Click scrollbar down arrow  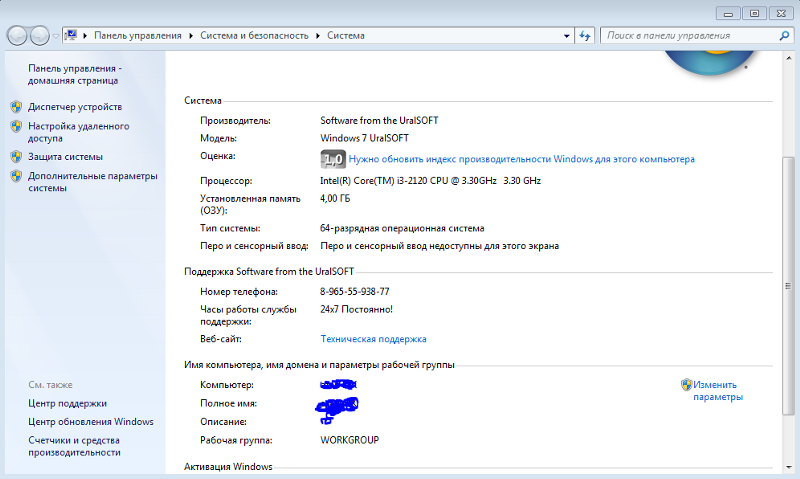pos(789,467)
